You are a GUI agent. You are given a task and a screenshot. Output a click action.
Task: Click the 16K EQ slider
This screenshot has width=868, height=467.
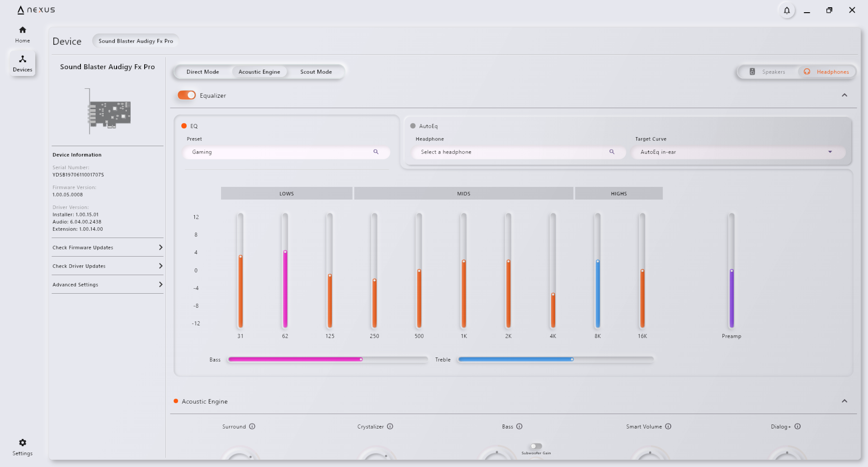642,271
